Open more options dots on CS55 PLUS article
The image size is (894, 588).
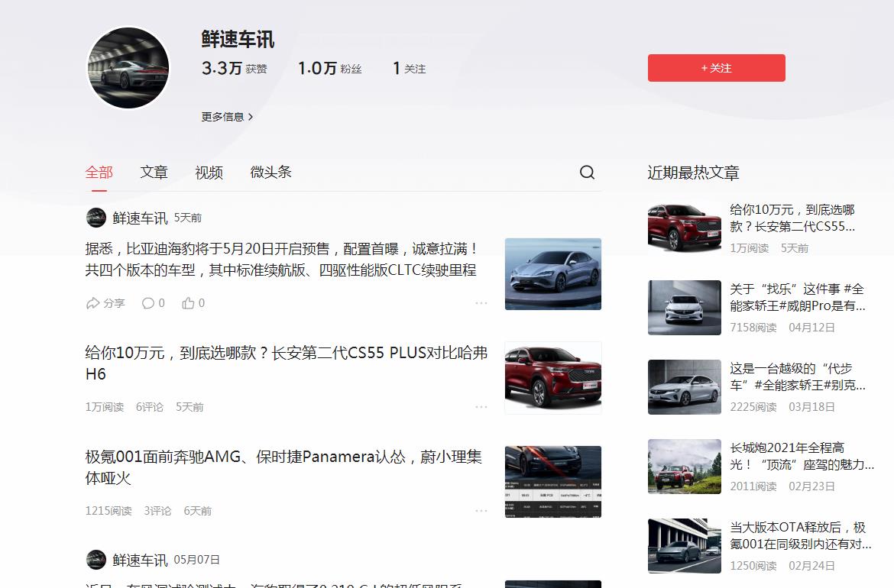(481, 407)
